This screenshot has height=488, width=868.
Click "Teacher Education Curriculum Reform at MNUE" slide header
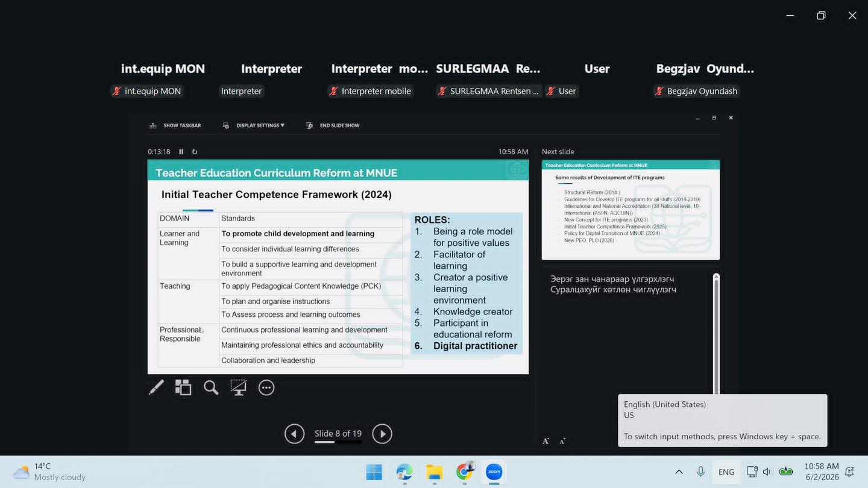pyautogui.click(x=277, y=173)
